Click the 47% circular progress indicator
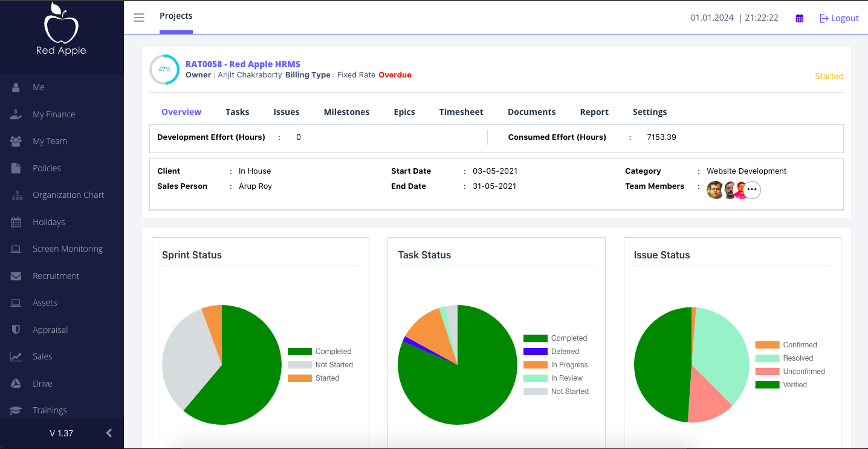 pyautogui.click(x=164, y=70)
